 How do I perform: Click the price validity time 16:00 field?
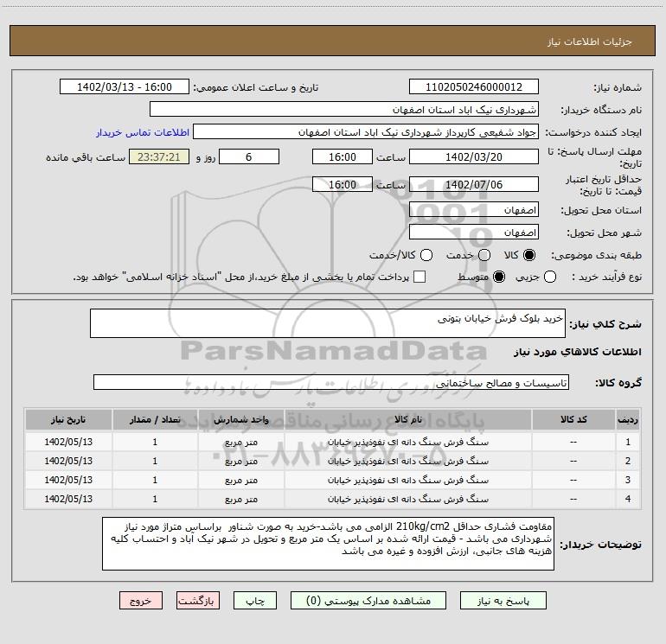coord(343,184)
